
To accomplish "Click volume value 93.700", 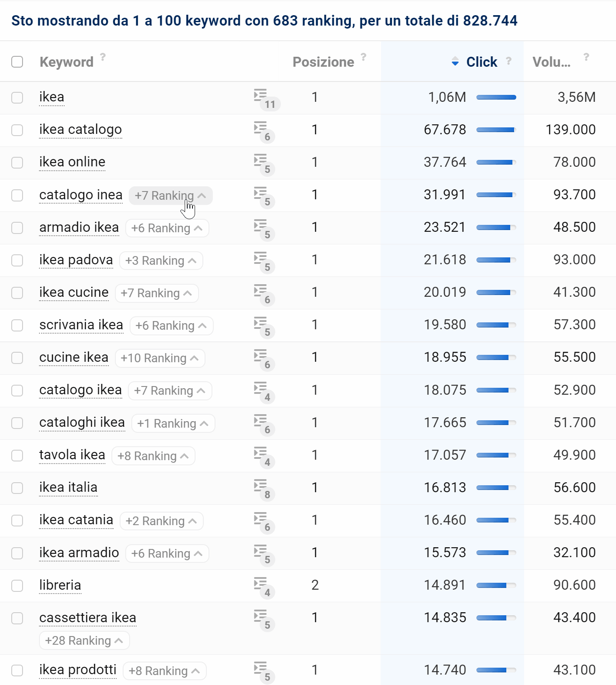I will point(574,195).
